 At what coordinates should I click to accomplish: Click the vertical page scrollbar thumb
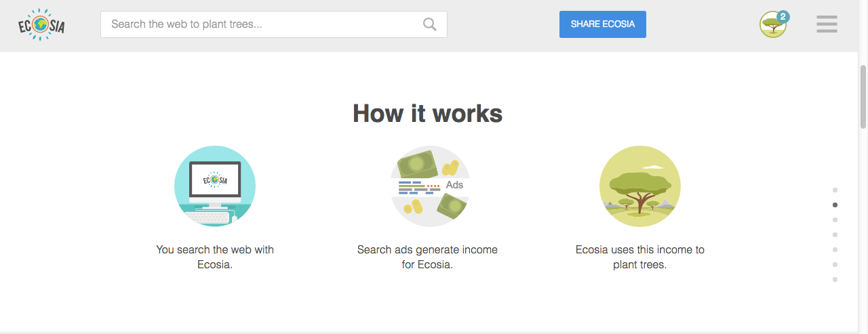[863, 97]
